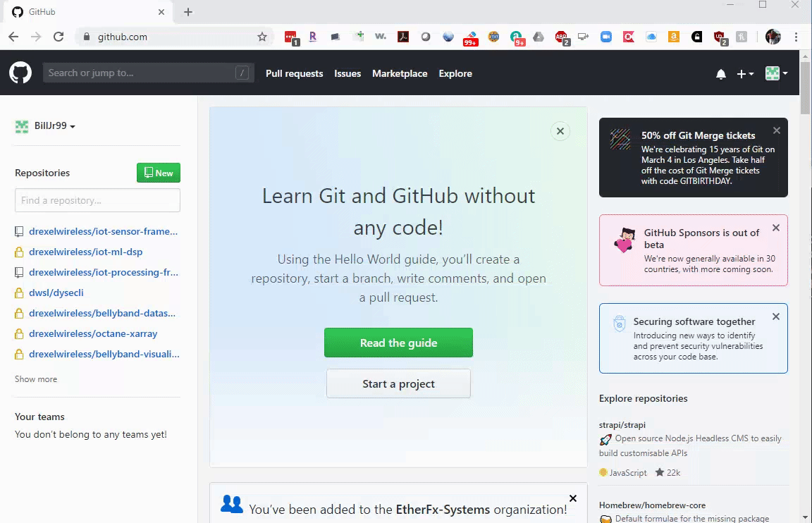Click the browser forward arrow
This screenshot has height=523, width=812.
tap(36, 37)
